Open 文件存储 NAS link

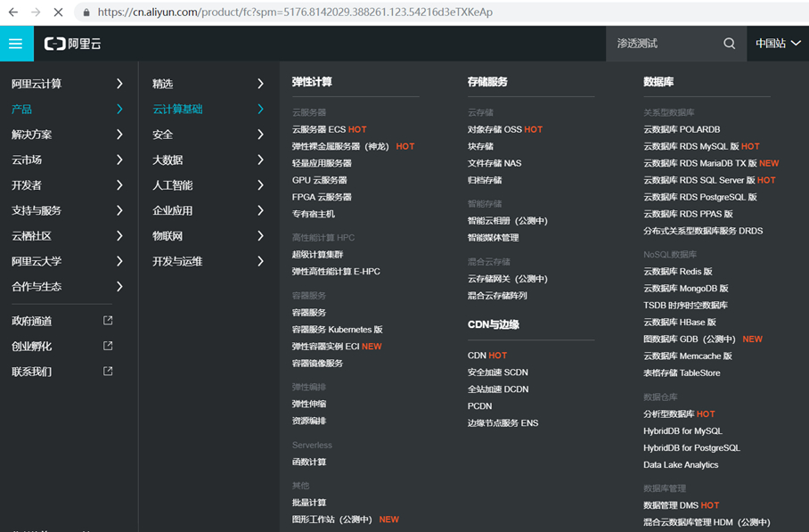[x=494, y=163]
